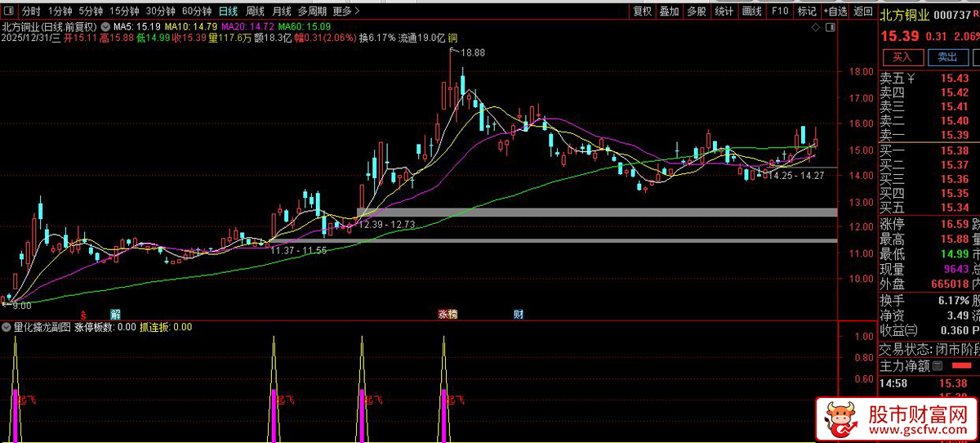Select the 30分钟 period tab
The image size is (980, 443).
(161, 11)
